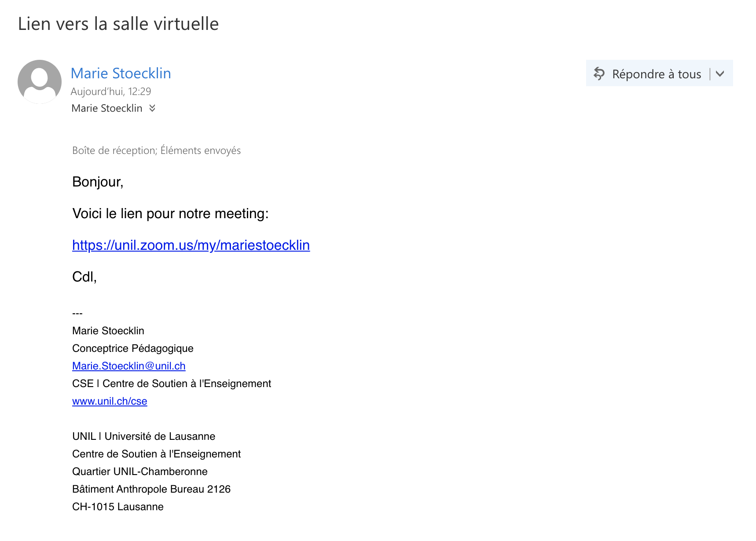The image size is (756, 541).
Task: Click the blue sender name Marie Stoecklin
Action: pos(121,73)
